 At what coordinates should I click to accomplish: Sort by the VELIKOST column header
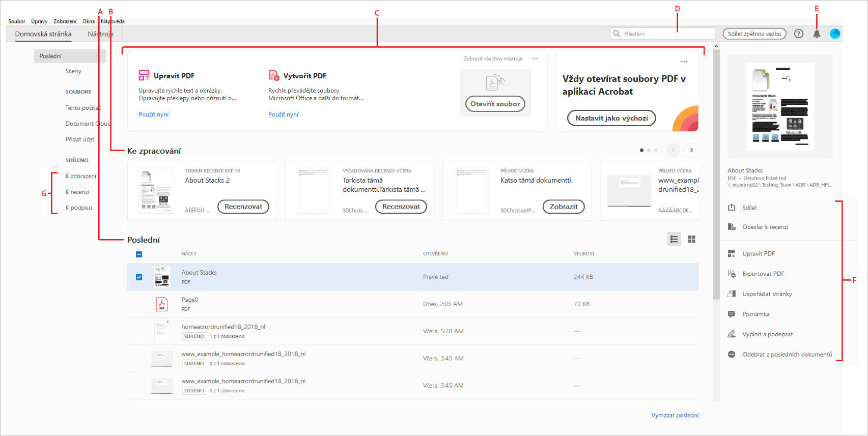(584, 253)
